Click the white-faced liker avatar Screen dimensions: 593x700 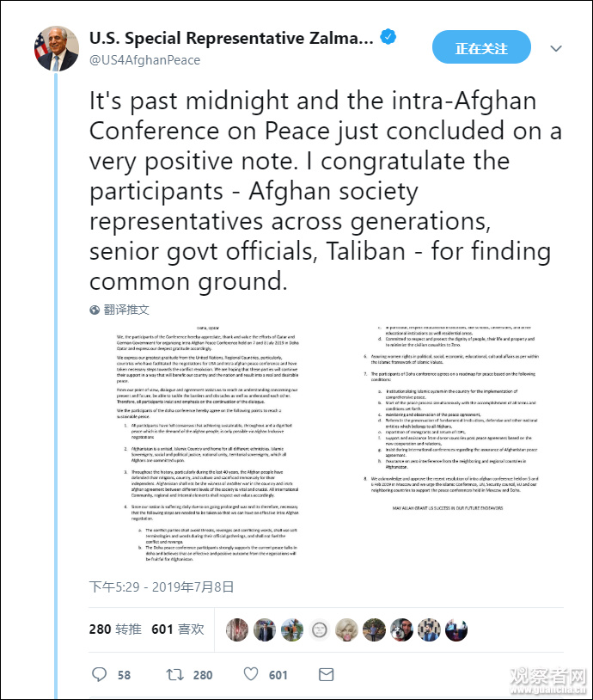coord(346,629)
